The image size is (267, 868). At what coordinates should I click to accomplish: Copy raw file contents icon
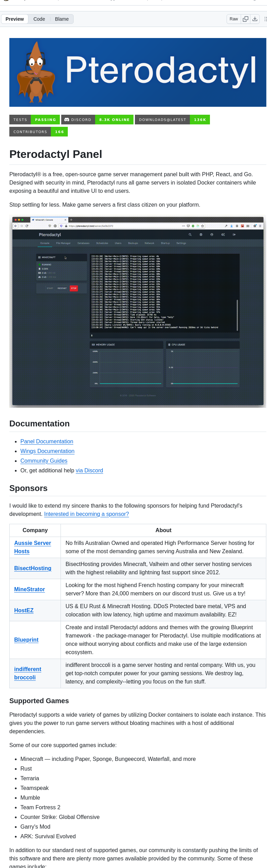pyautogui.click(x=246, y=19)
